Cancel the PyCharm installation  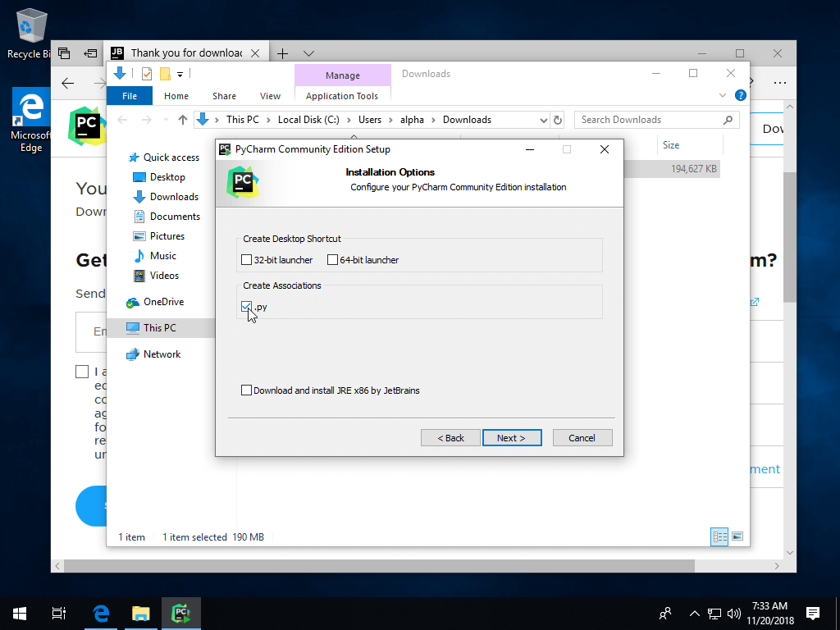pos(582,438)
